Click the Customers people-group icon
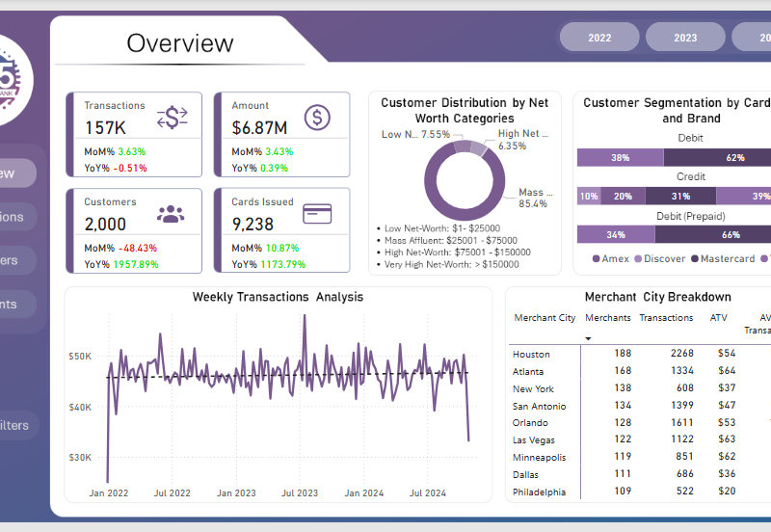The height and width of the screenshot is (532, 771). click(x=171, y=214)
